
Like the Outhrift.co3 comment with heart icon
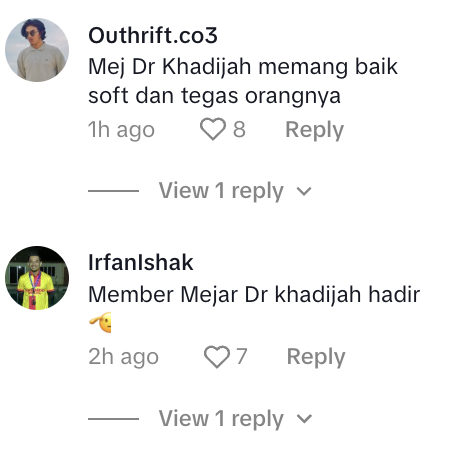point(213,129)
